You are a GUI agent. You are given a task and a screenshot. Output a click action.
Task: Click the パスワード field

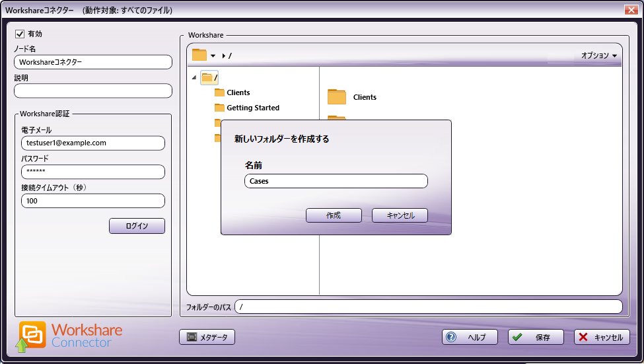pos(93,172)
